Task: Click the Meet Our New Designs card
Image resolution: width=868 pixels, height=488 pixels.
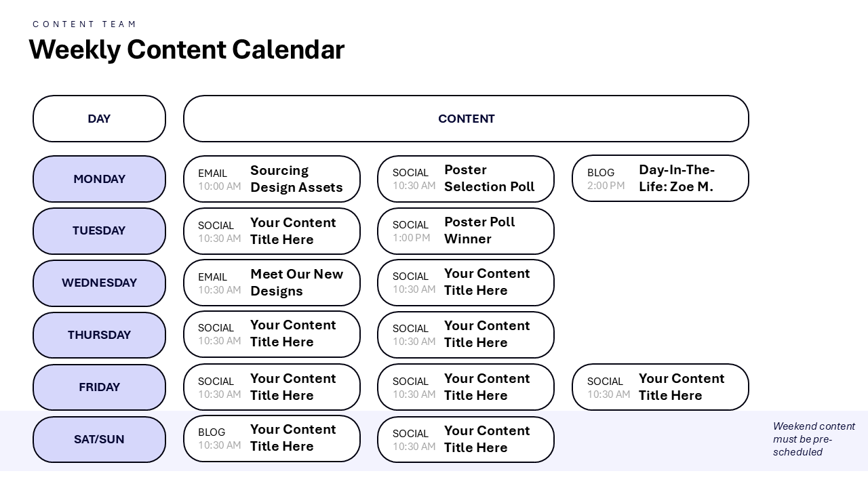Action: pos(271,283)
